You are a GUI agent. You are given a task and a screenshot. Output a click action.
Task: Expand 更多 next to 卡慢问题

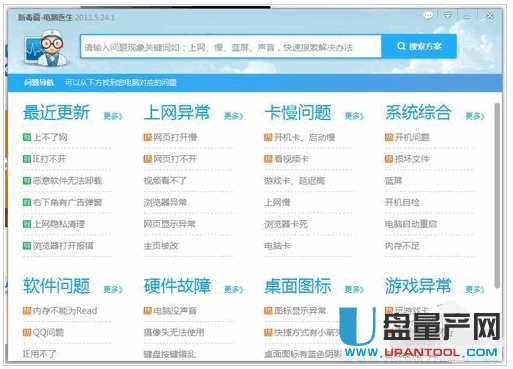click(354, 116)
